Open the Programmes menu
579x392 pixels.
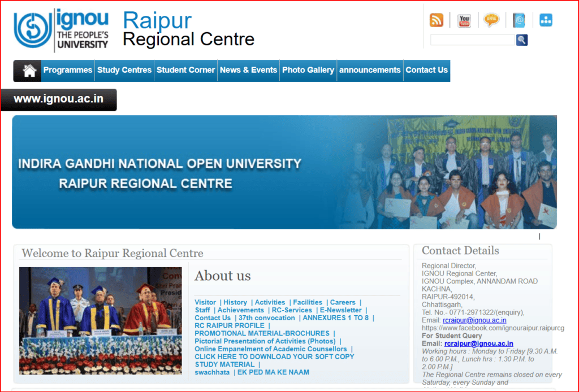68,70
